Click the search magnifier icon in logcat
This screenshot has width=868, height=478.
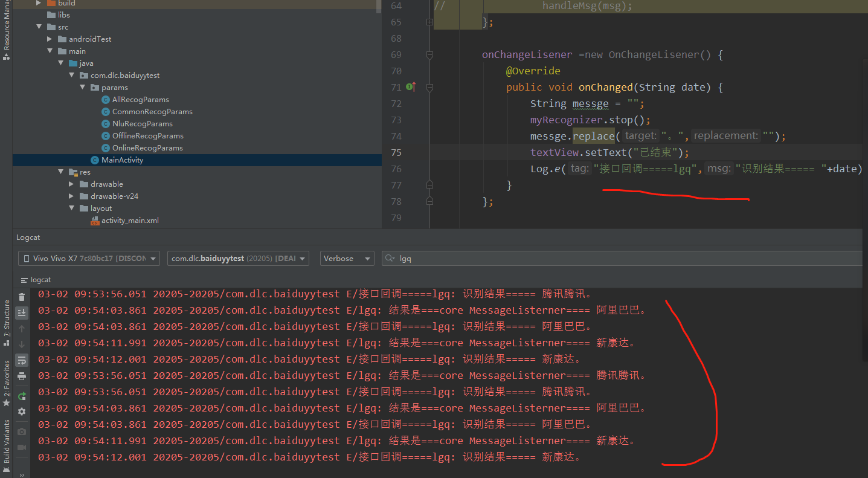point(390,259)
